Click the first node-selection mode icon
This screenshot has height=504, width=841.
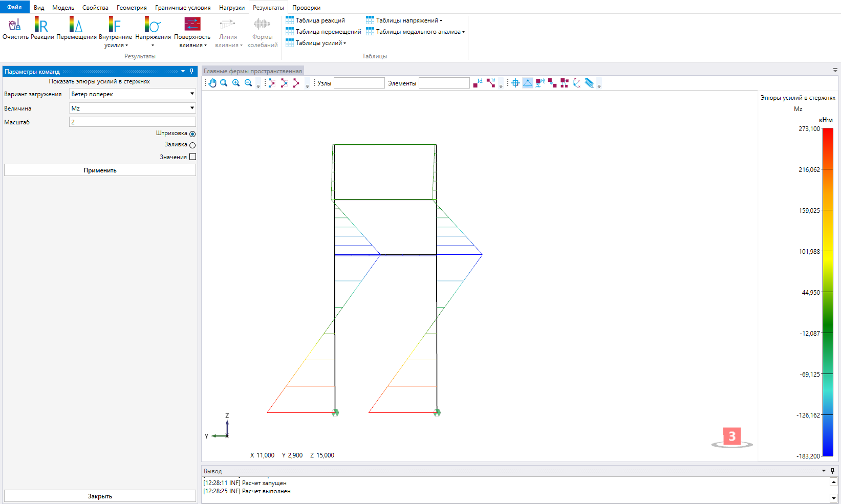coord(271,83)
